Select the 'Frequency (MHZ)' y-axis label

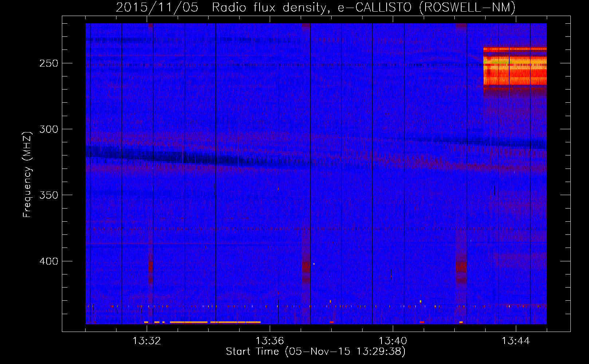27,175
